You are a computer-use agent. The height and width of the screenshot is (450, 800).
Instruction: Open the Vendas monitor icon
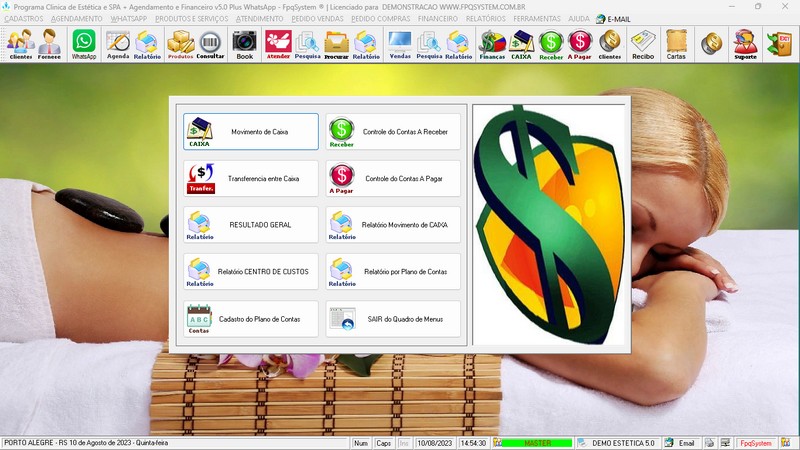(x=400, y=44)
